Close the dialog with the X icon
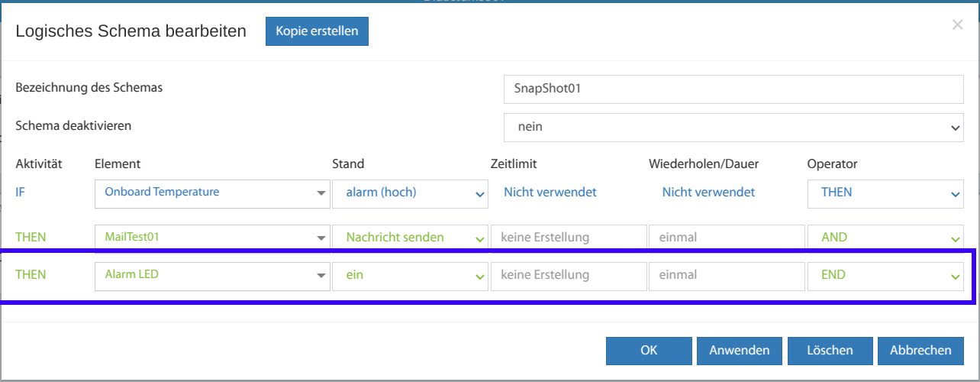The height and width of the screenshot is (382, 980). [x=957, y=25]
